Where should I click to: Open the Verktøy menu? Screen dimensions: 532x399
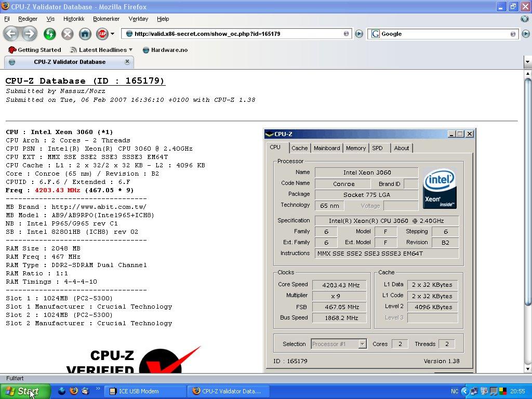click(138, 19)
